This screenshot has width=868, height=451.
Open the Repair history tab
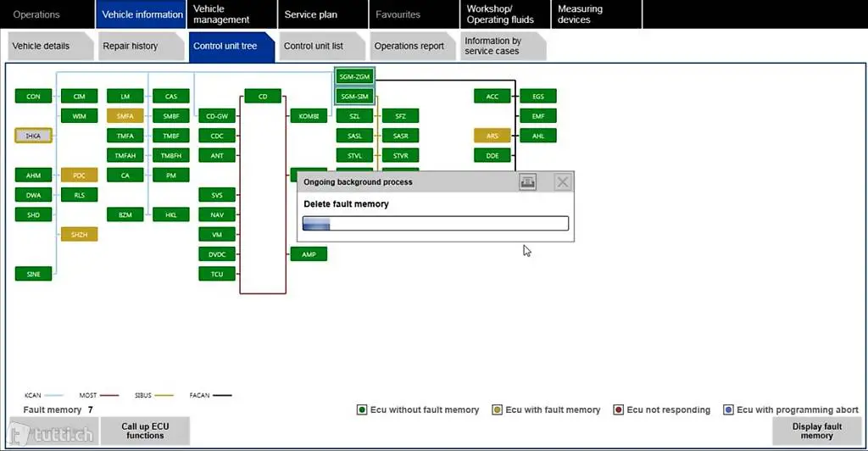[x=131, y=47]
